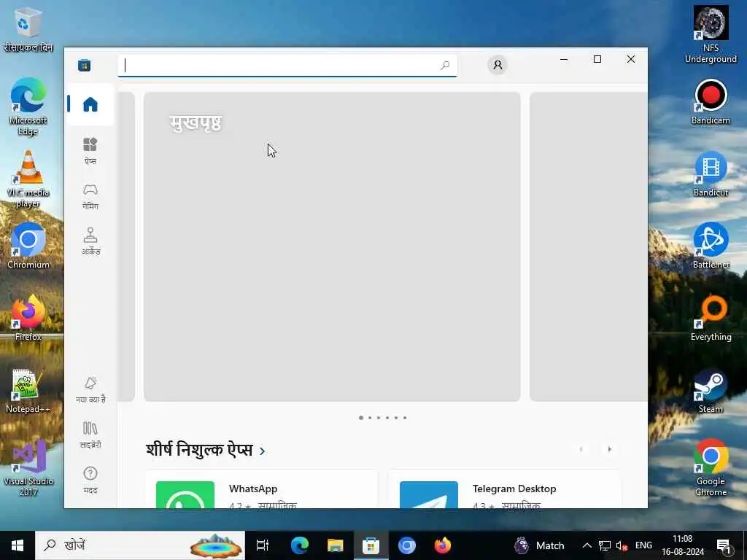Open Chromium desktop shortcut
Screen dimensions: 747x560
coord(28,246)
